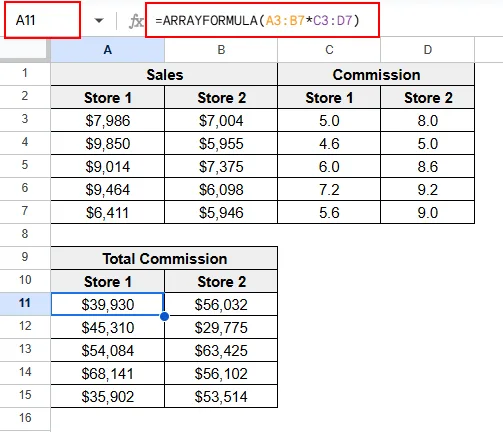
Task: Click Store 1 under Commission header
Action: coord(329,97)
